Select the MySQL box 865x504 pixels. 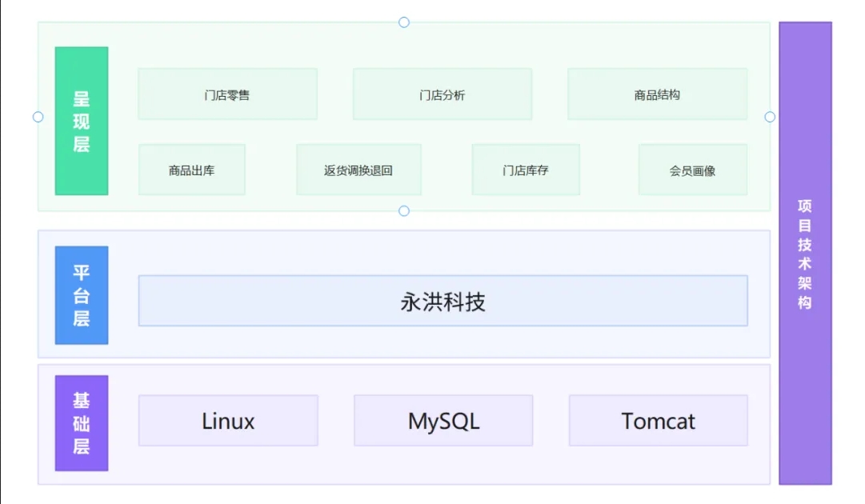point(443,420)
